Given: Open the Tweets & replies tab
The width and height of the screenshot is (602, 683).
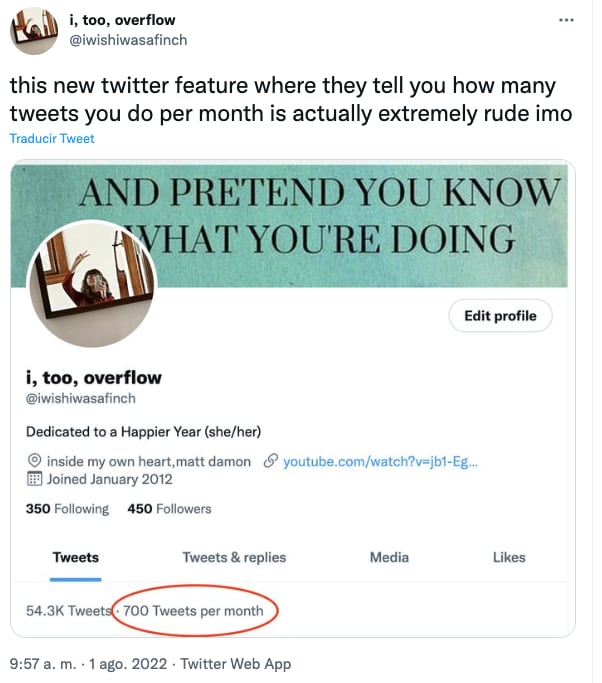Looking at the screenshot, I should (234, 557).
